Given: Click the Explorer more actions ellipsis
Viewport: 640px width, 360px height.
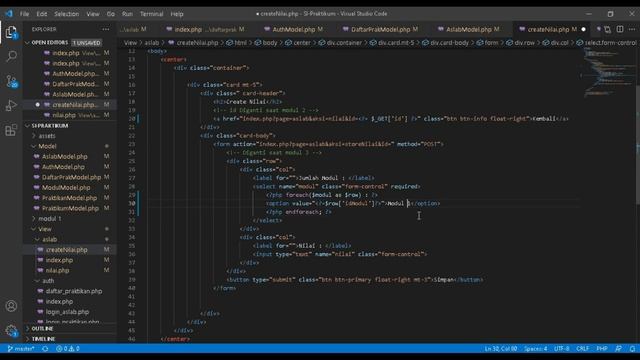Looking at the screenshot, I should point(106,29).
